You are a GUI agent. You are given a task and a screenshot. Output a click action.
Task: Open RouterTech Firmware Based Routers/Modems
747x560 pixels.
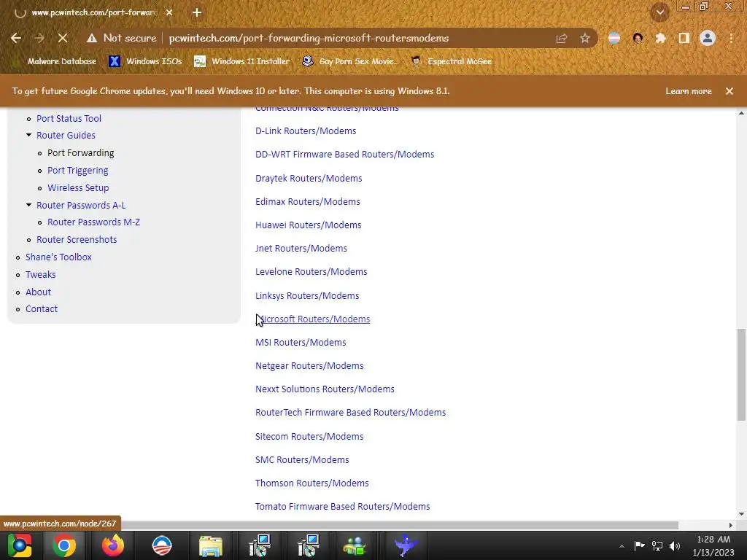350,413
